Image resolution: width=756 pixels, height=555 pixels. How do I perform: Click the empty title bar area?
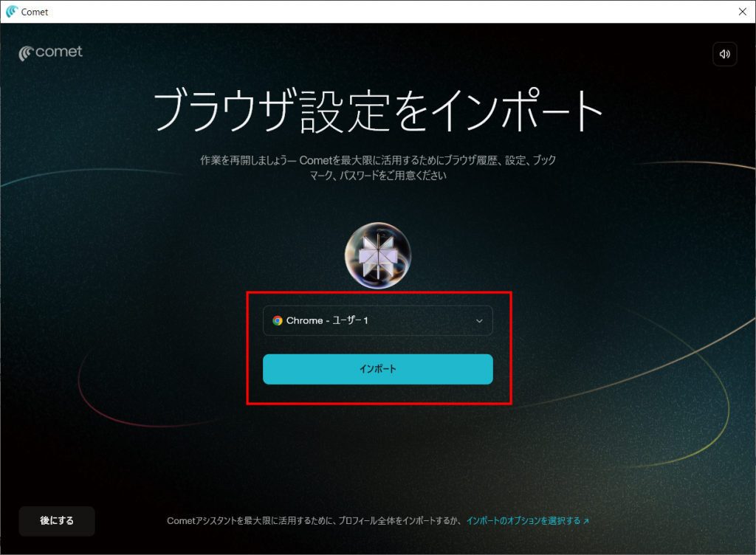[x=369, y=12]
